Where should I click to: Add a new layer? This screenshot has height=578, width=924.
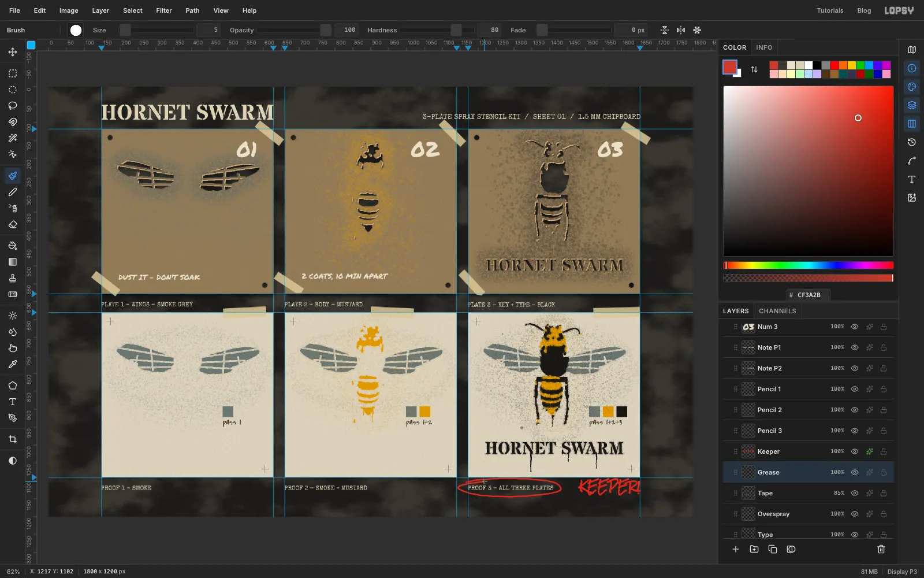(x=736, y=549)
